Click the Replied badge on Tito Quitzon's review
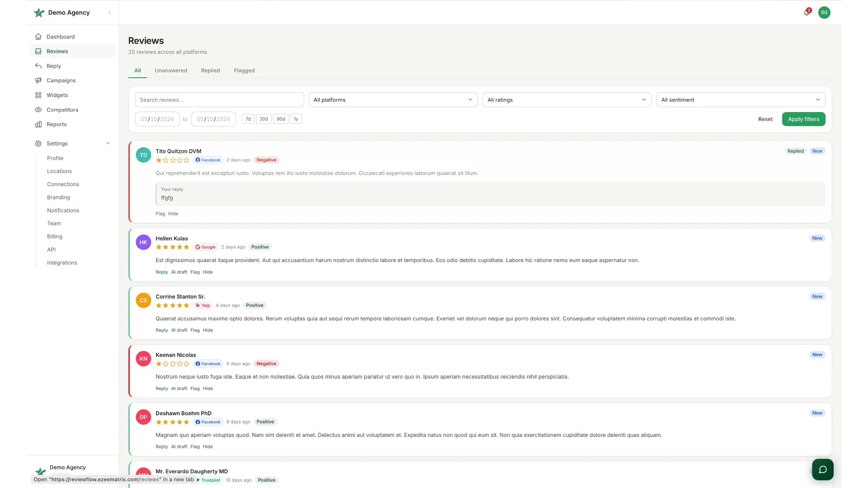 [795, 151]
